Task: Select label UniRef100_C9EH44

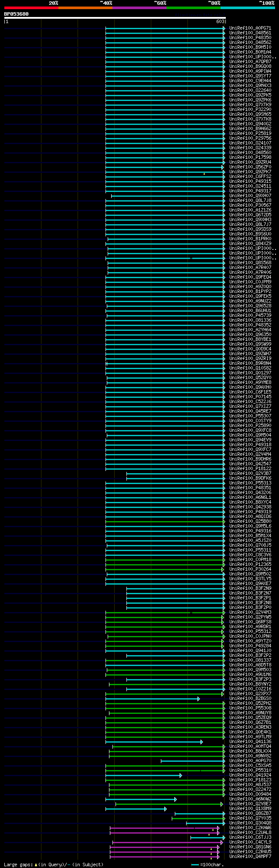Action: coord(250,81)
